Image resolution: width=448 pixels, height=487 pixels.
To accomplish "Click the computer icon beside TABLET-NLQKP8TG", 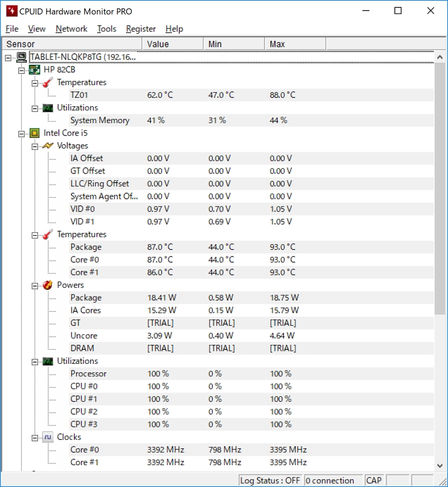I will click(x=22, y=57).
